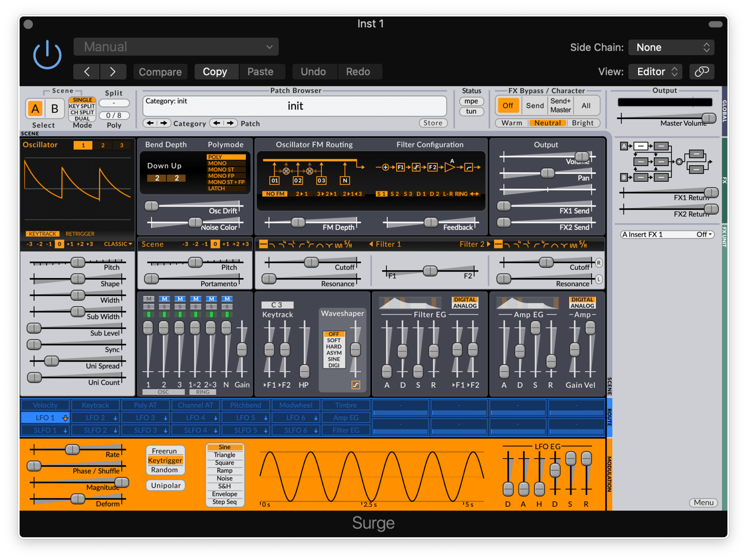747x560 pixels.
Task: Click the B block in FX routing diagram
Action: (x=624, y=177)
